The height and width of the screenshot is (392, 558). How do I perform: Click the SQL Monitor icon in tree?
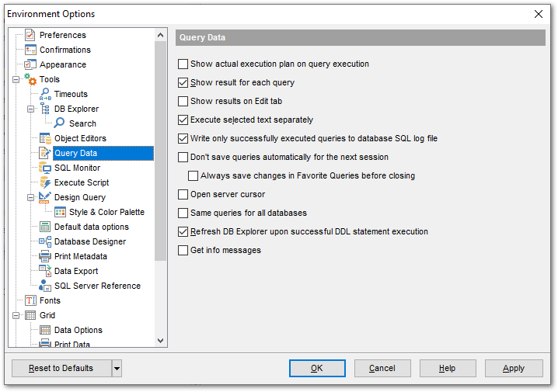point(45,168)
